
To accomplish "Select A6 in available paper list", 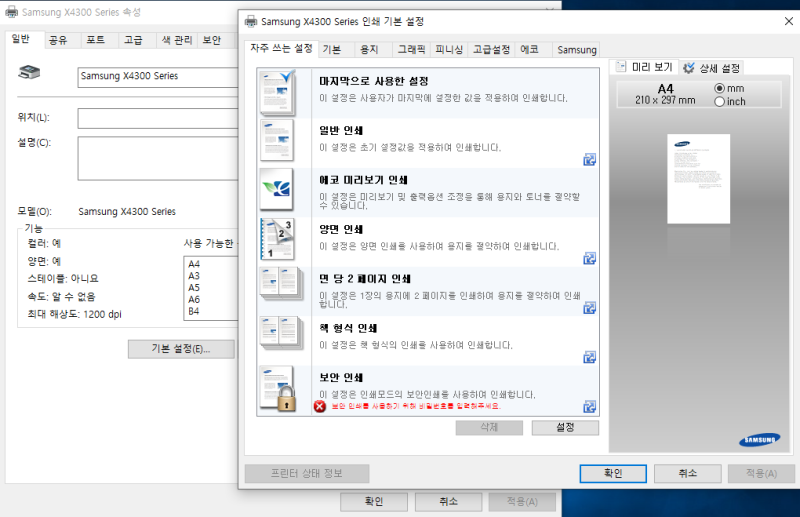I will point(194,299).
